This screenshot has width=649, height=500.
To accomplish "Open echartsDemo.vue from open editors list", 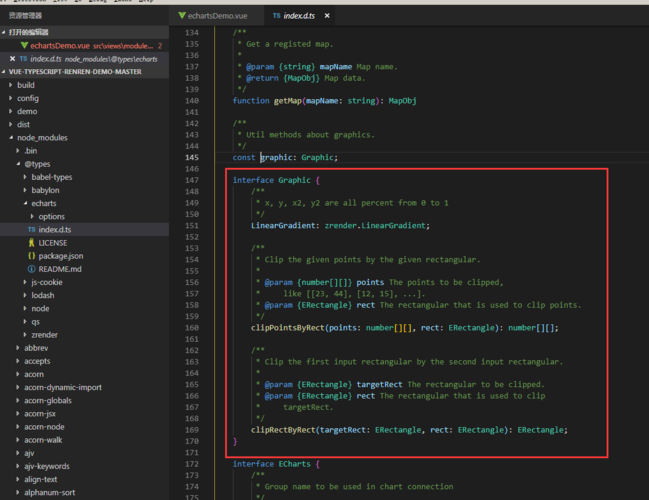I will 60,46.
